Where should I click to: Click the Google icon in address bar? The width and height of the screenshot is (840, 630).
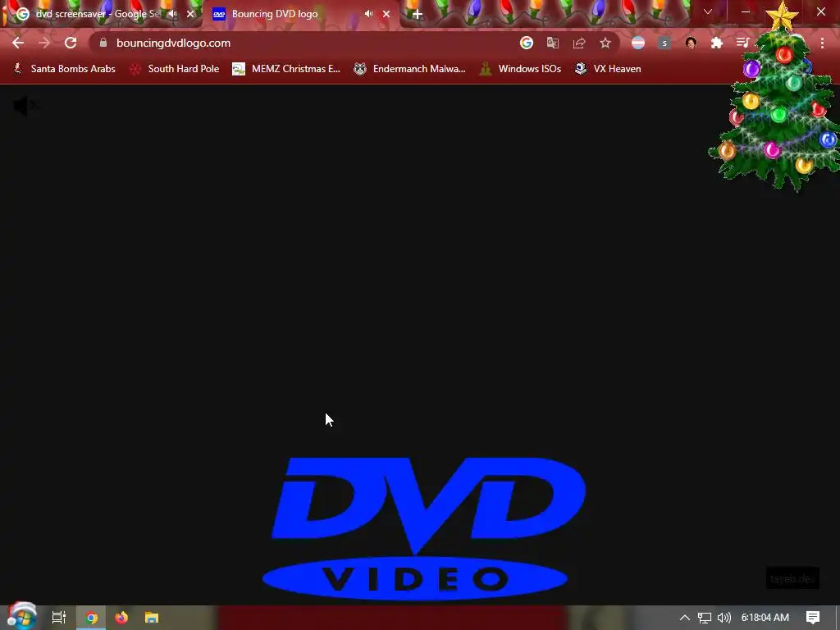click(x=527, y=43)
